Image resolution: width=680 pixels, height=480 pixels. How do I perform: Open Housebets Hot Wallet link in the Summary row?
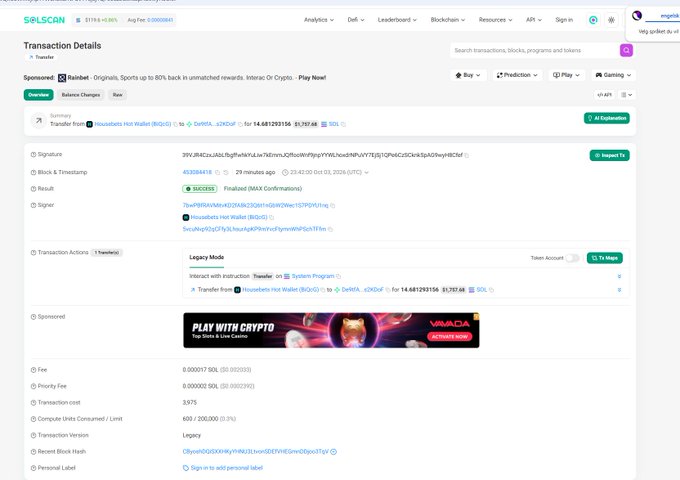(x=133, y=124)
